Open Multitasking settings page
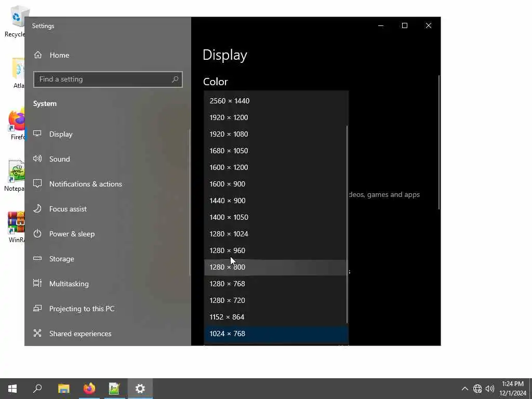The height and width of the screenshot is (399, 532). [x=107, y=284]
